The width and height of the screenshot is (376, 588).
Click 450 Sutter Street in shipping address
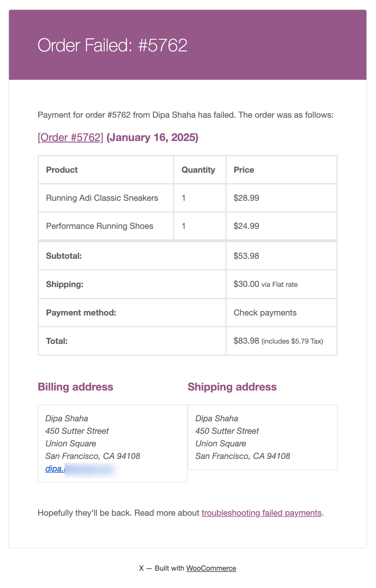(x=227, y=431)
